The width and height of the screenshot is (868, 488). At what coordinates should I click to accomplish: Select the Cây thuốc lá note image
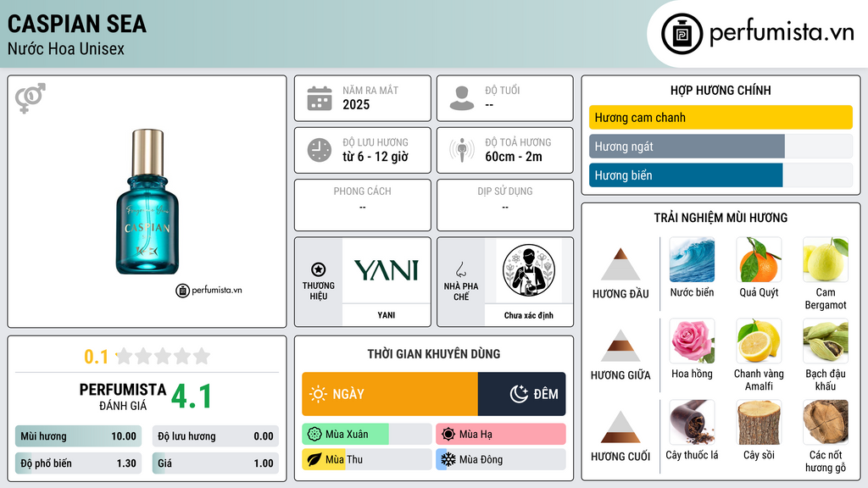[x=692, y=423]
